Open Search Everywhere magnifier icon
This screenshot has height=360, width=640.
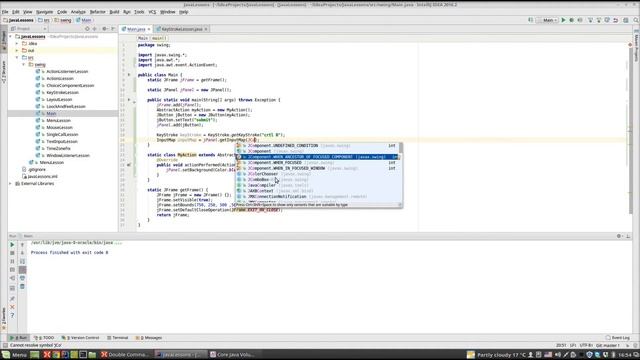(x=636, y=20)
